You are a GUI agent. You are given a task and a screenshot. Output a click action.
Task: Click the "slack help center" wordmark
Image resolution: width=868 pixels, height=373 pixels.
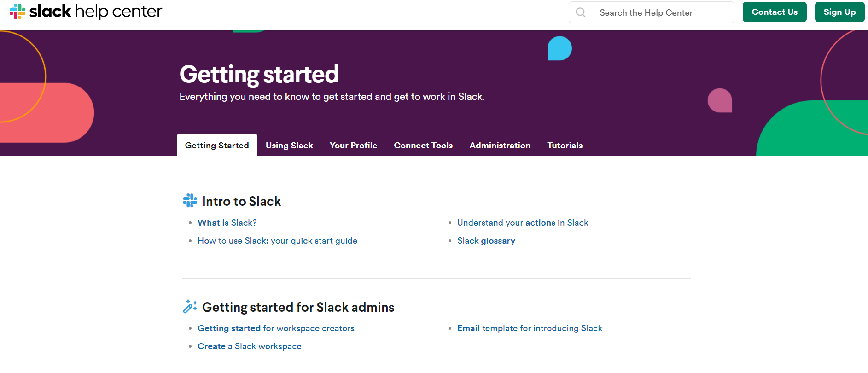(x=96, y=12)
